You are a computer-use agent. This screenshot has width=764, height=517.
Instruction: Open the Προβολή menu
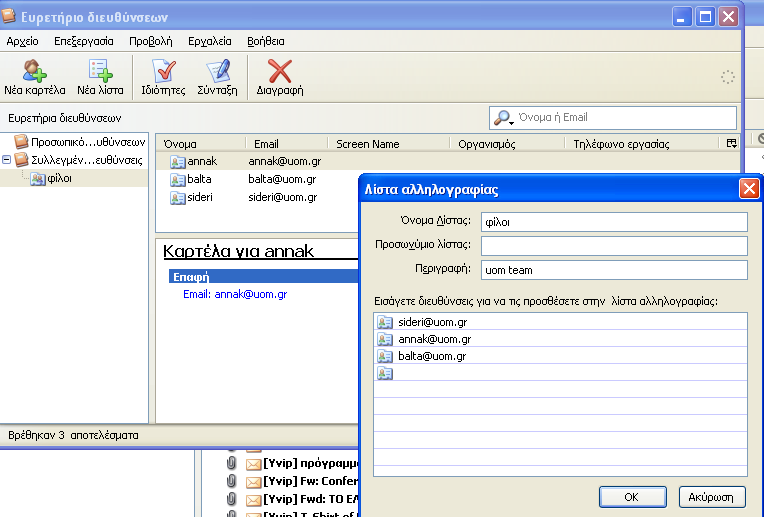(151, 41)
